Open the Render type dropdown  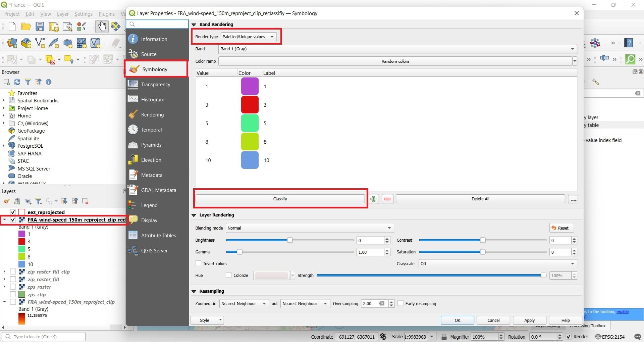249,37
